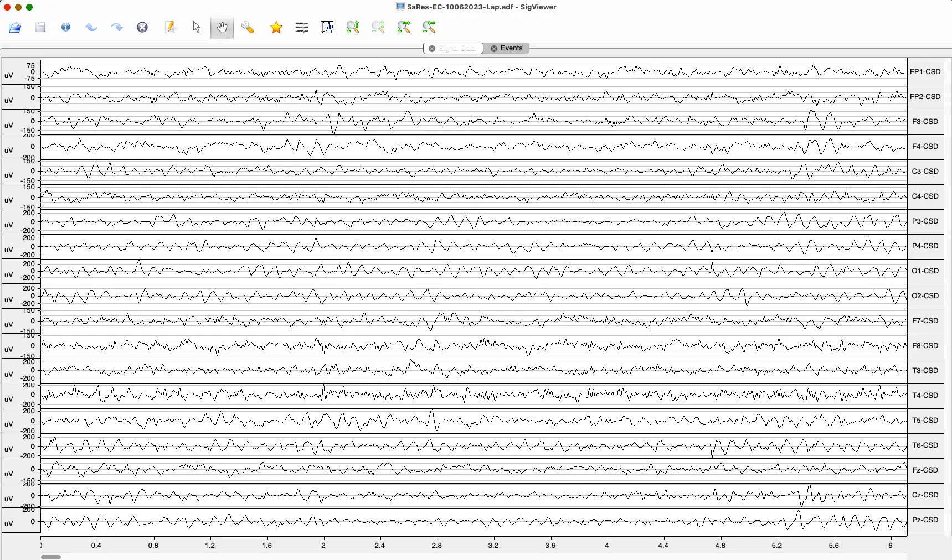The height and width of the screenshot is (560, 952).
Task: Click the Redo arrow icon
Action: pyautogui.click(x=117, y=27)
